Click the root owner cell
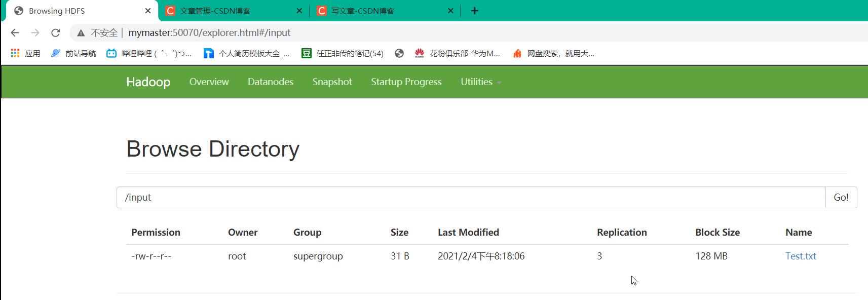Image resolution: width=868 pixels, height=300 pixels. click(x=237, y=256)
